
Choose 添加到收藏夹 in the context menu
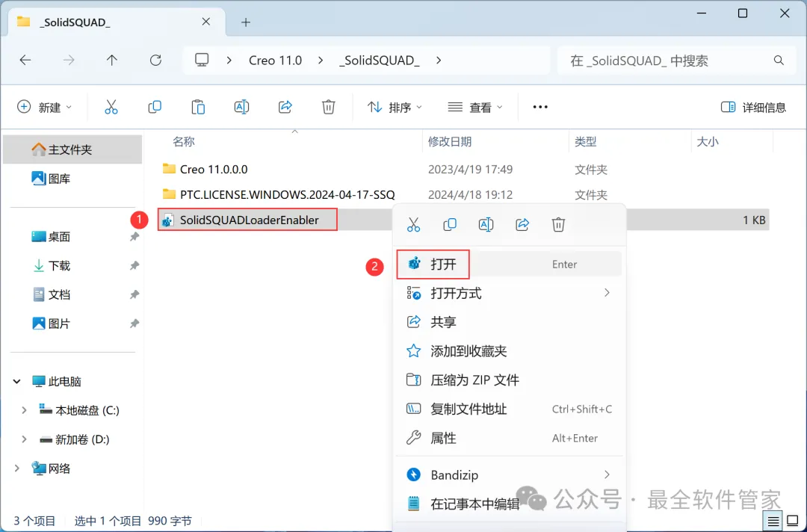[509, 351]
